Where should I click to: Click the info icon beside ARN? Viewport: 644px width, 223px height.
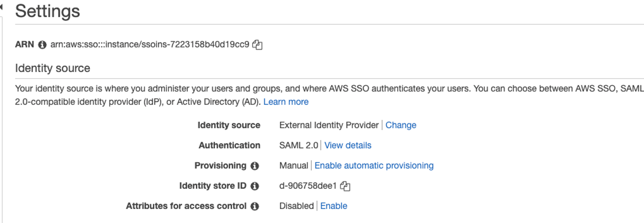point(42,45)
